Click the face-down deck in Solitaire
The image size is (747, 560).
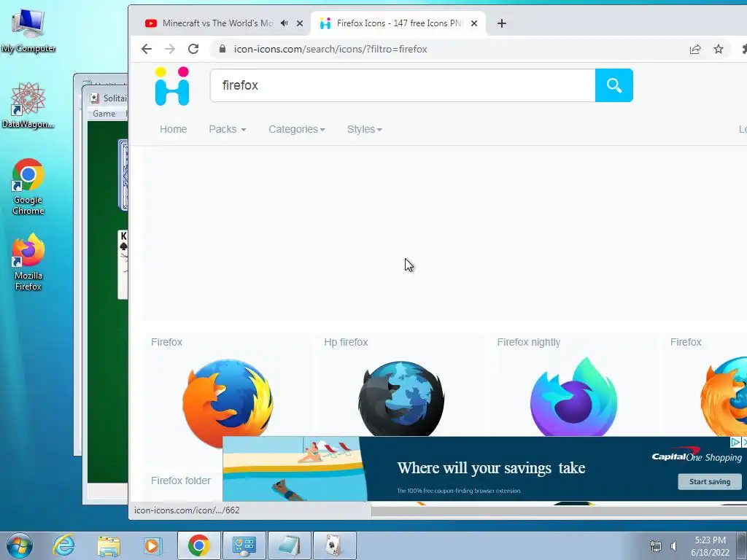123,175
